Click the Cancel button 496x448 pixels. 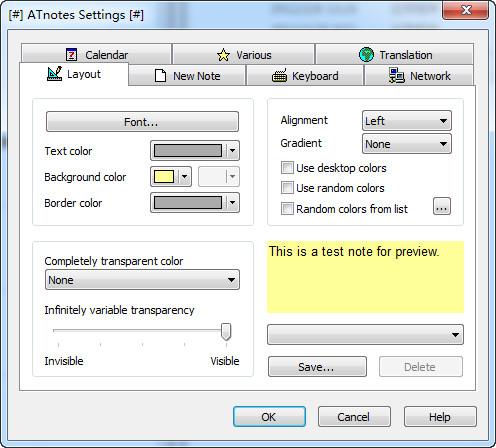tap(354, 417)
